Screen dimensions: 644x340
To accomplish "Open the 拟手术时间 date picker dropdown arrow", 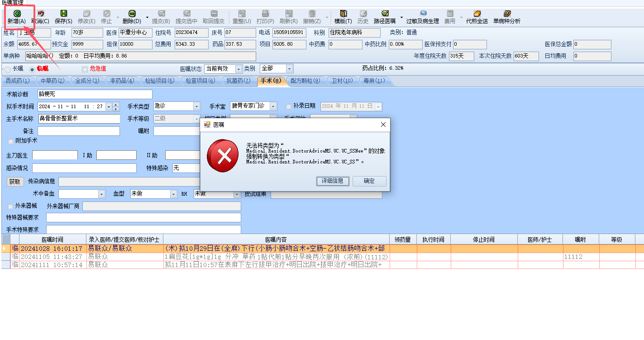I will (x=108, y=107).
